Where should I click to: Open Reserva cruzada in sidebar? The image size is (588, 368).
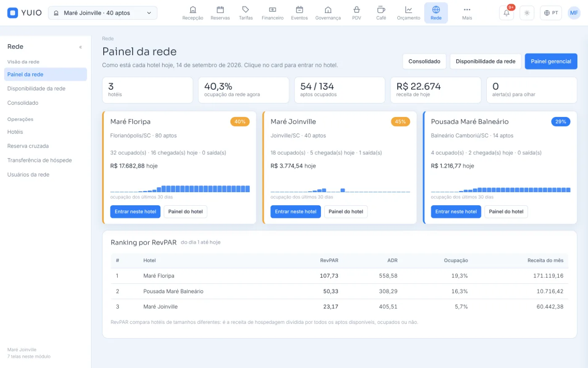45,146
